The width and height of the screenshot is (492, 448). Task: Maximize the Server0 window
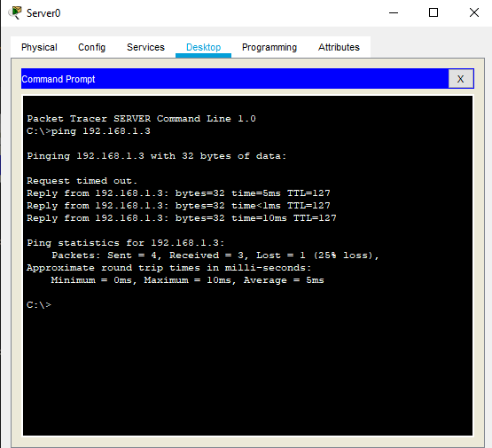point(433,13)
